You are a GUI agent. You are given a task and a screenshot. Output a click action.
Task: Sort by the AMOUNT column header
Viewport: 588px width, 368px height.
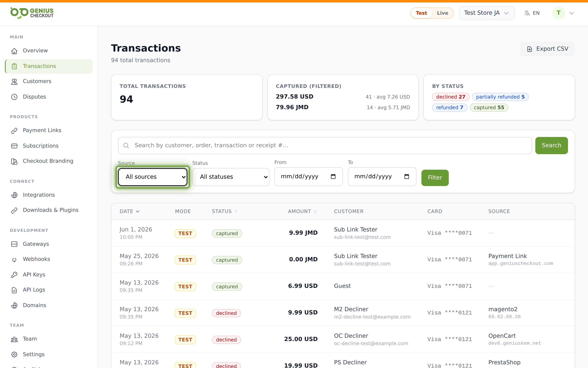[302, 211]
